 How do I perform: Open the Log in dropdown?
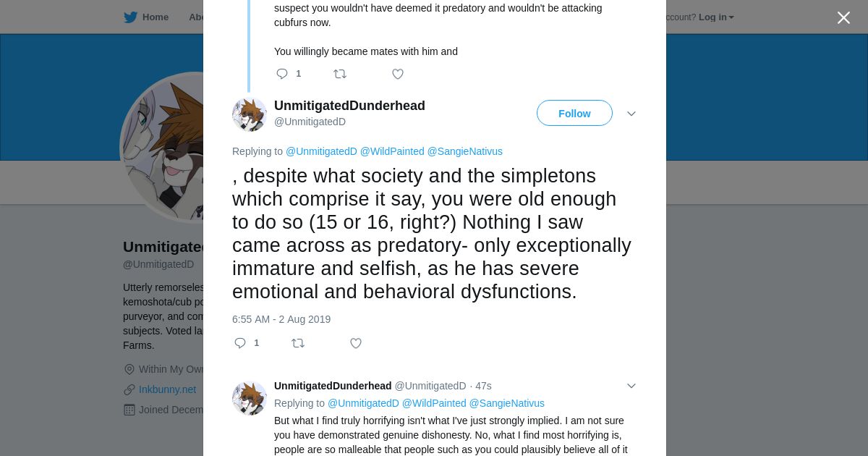pos(715,17)
